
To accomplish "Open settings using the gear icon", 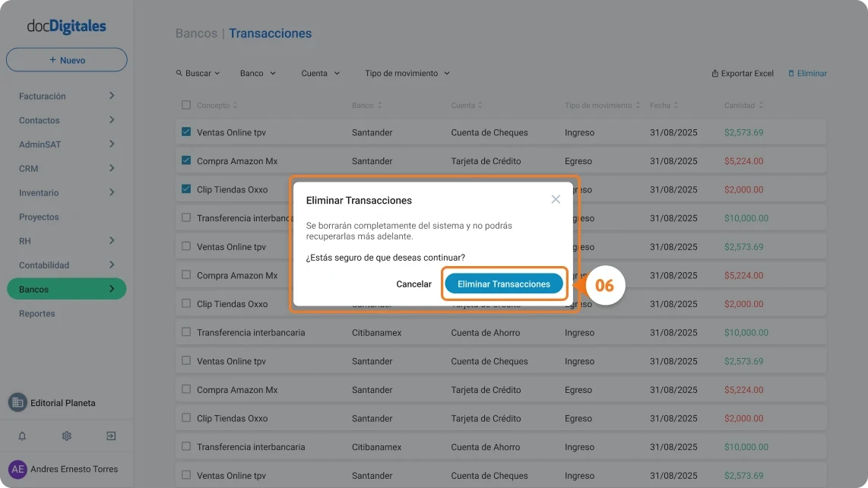I will (x=66, y=436).
